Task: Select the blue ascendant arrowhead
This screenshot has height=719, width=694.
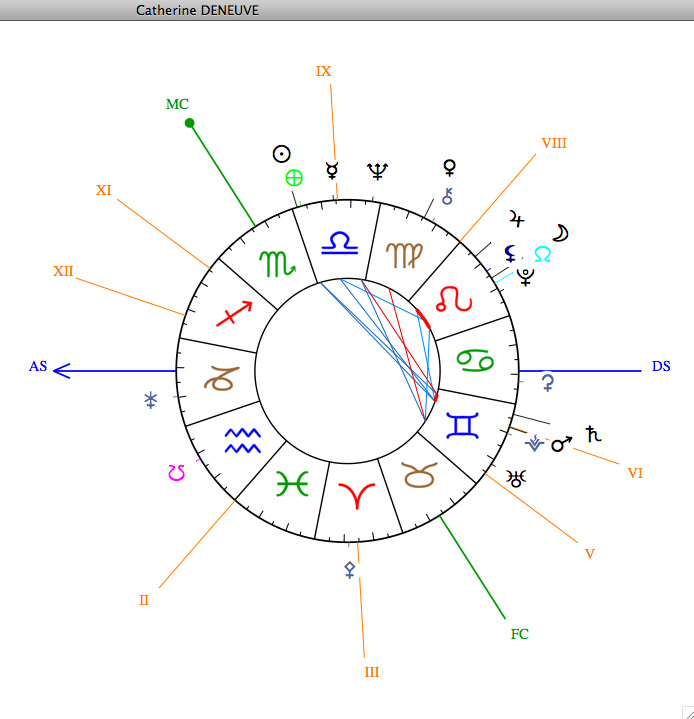Action: 62,371
